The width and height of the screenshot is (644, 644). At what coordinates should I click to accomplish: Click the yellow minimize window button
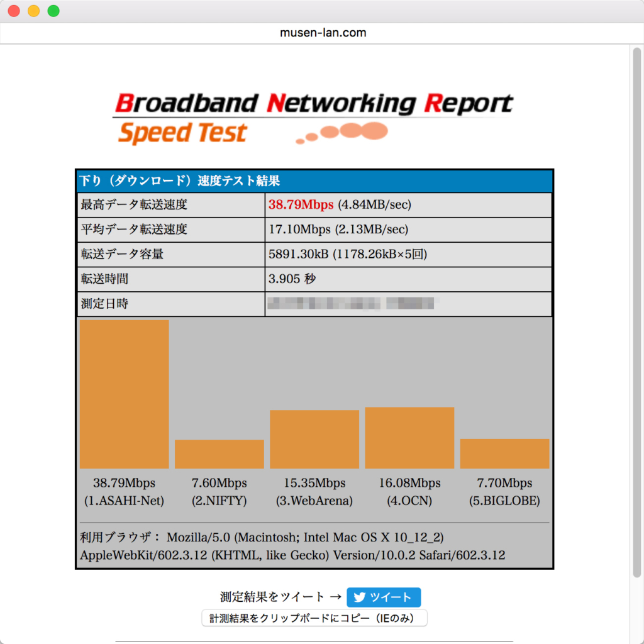(34, 11)
